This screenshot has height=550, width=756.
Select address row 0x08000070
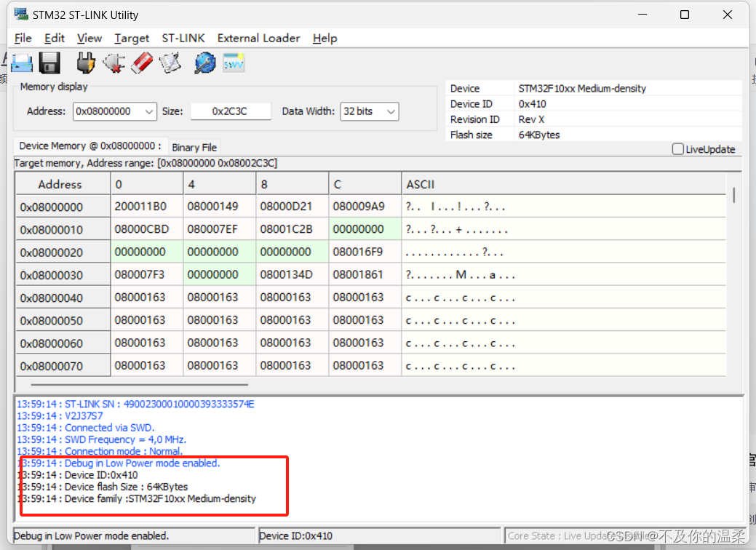[x=63, y=366]
